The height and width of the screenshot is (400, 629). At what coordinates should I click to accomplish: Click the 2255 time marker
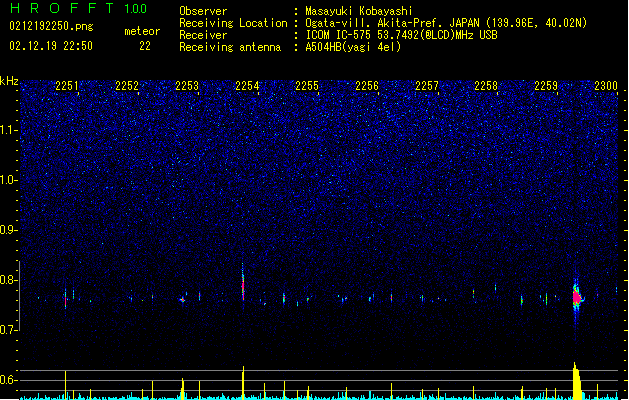click(x=307, y=86)
